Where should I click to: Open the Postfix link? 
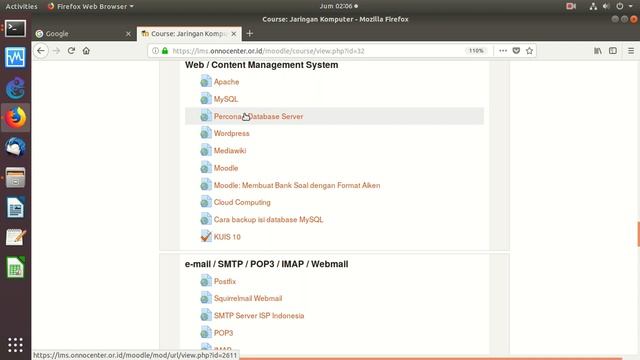coord(225,281)
